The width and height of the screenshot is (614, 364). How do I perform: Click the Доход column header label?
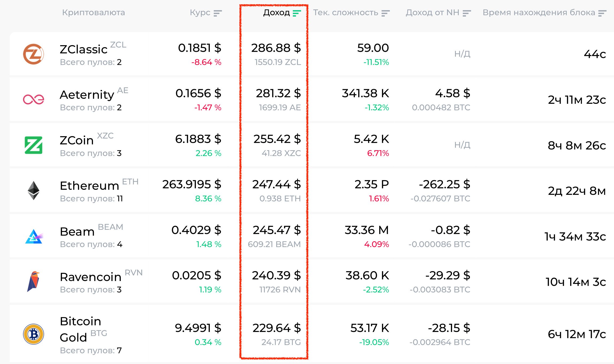[277, 13]
